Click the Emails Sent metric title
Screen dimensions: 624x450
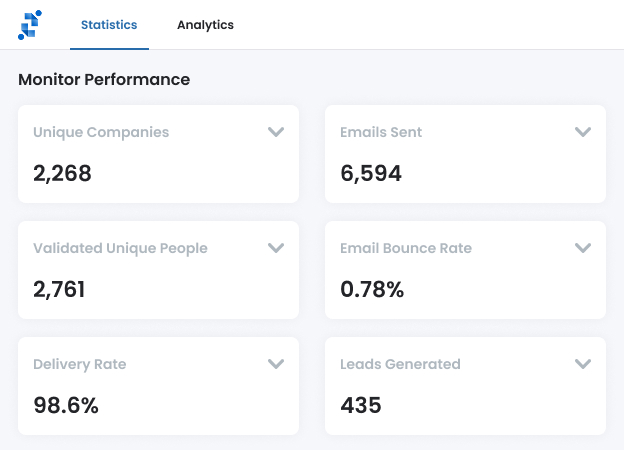pos(381,132)
